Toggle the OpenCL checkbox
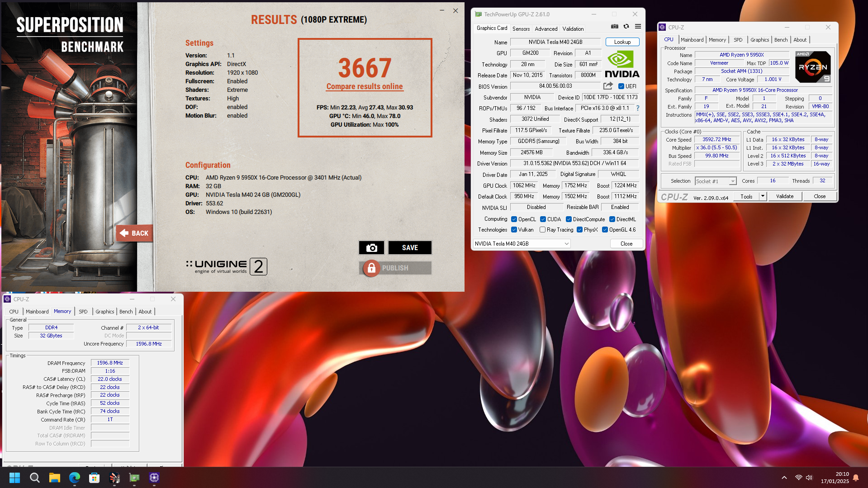Viewport: 868px width, 488px height. [514, 219]
